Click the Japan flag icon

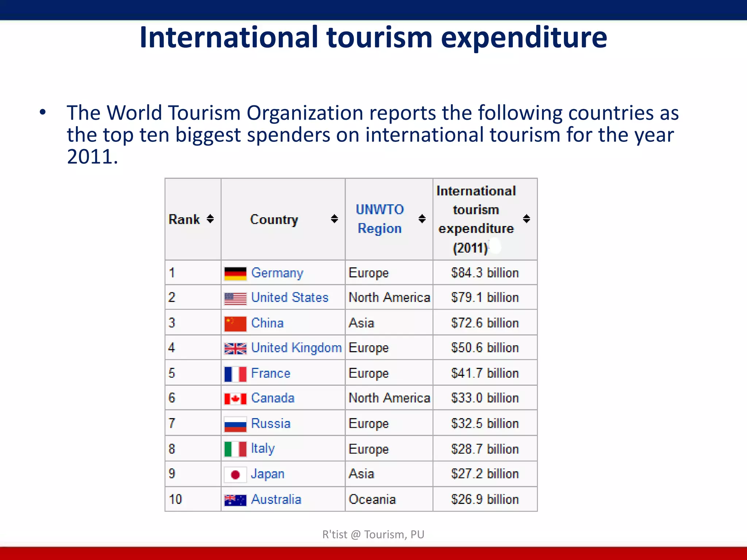(235, 475)
